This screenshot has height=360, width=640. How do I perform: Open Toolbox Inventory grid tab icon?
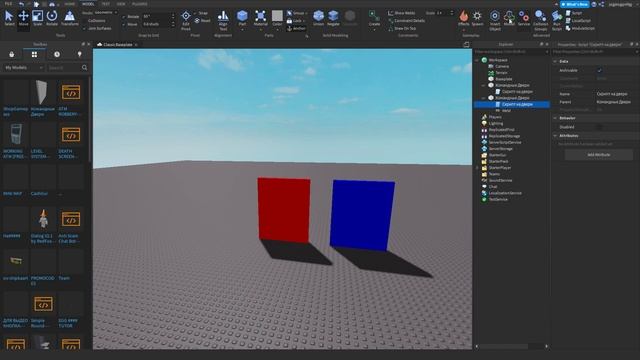pyautogui.click(x=34, y=54)
